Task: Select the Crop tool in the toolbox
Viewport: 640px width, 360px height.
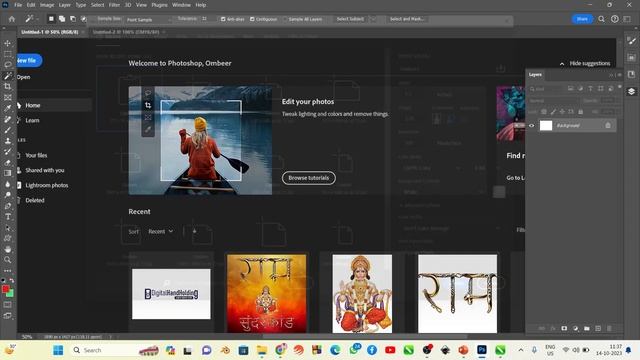Action: tap(7, 87)
